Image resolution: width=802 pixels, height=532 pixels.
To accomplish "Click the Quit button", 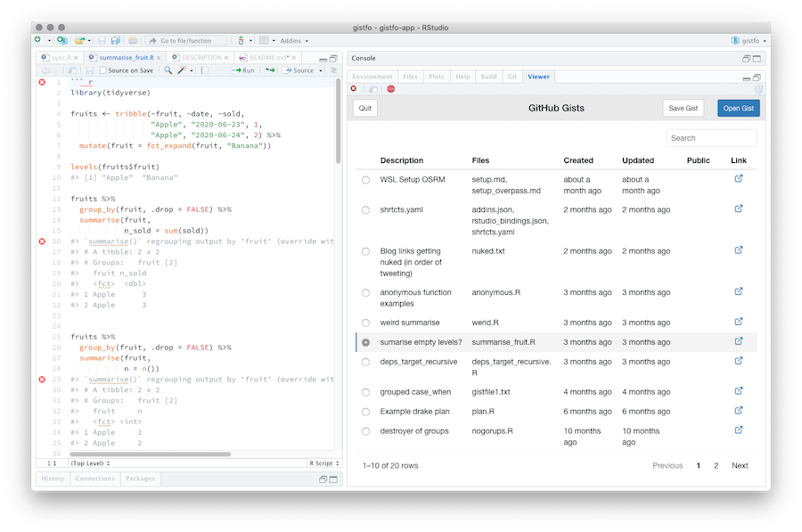I will coord(365,108).
